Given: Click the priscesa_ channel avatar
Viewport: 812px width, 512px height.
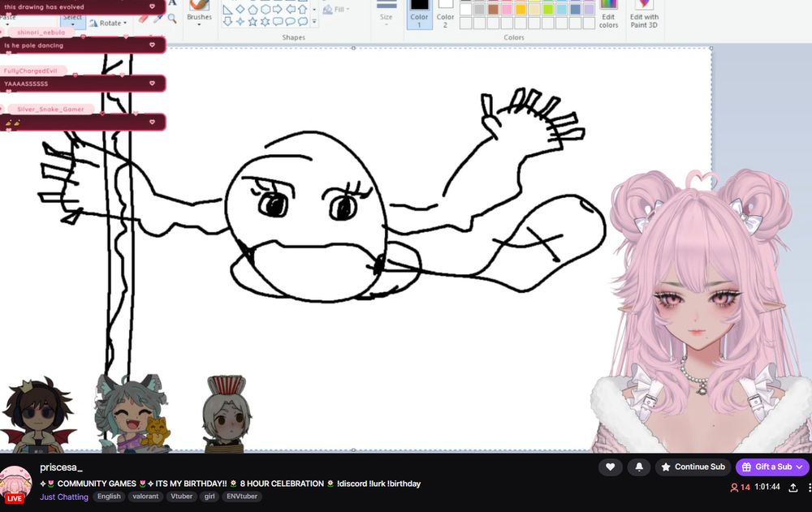Looking at the screenshot, I should 15,484.
